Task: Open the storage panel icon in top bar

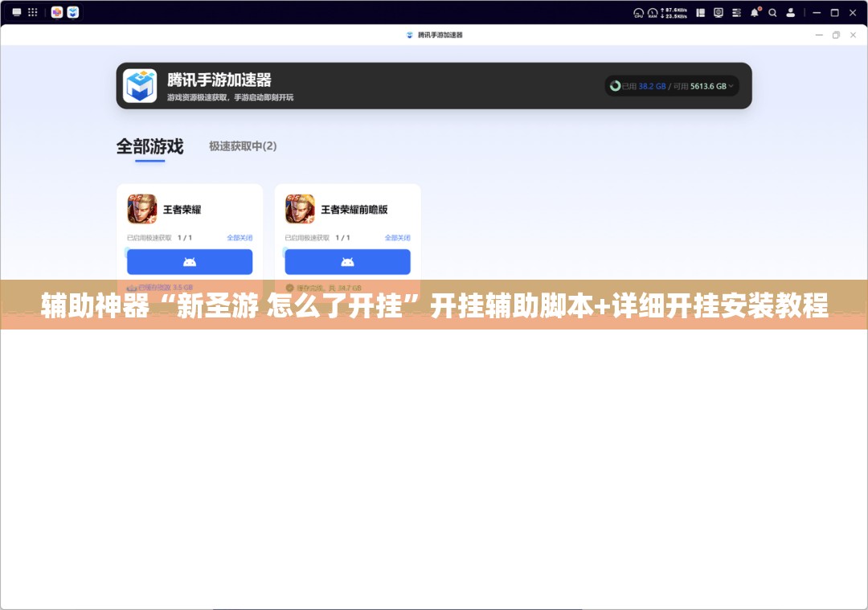Action: click(x=700, y=13)
